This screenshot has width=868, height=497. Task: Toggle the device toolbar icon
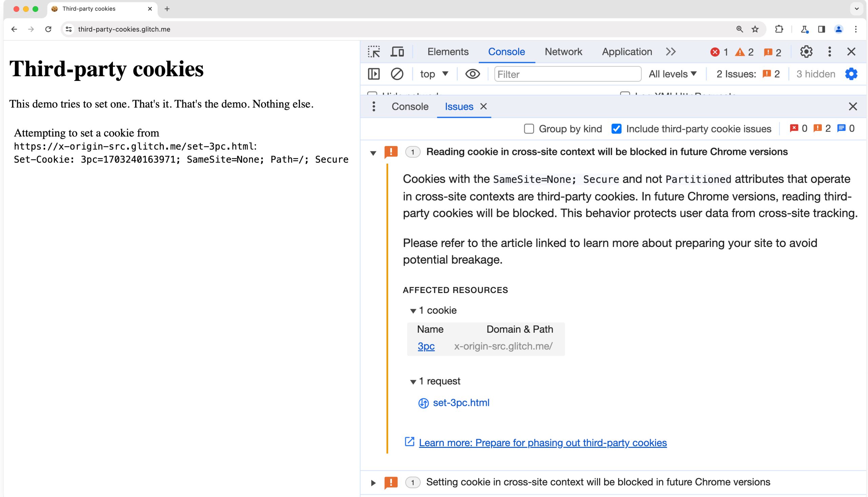397,52
